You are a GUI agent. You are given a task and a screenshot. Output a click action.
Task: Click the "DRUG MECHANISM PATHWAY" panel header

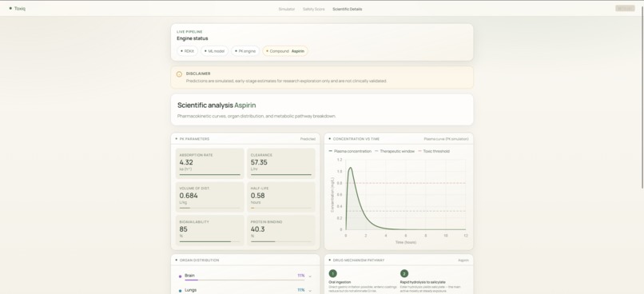359,260
